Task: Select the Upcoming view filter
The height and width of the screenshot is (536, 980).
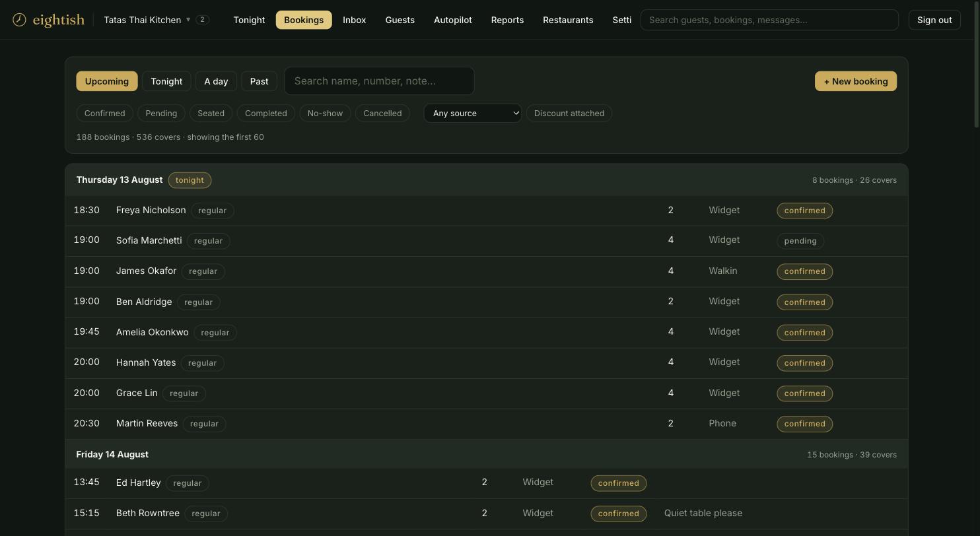Action: 107,81
